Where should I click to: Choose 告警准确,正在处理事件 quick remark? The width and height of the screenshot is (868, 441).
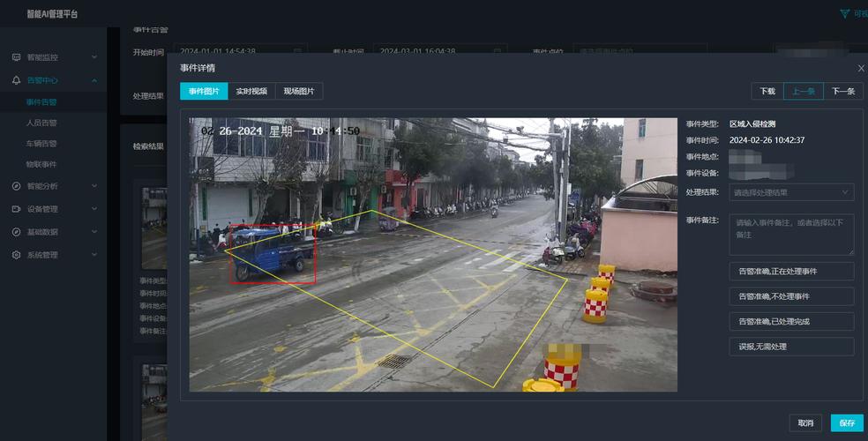791,271
